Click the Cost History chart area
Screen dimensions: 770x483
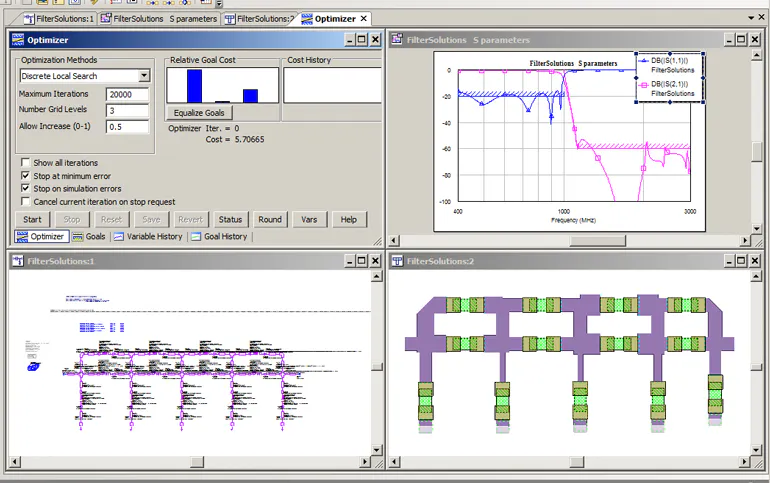click(332, 85)
